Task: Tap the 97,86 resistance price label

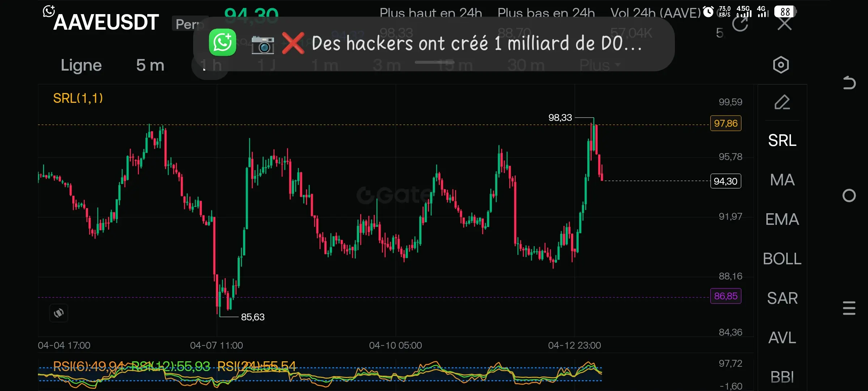Action: [x=726, y=123]
